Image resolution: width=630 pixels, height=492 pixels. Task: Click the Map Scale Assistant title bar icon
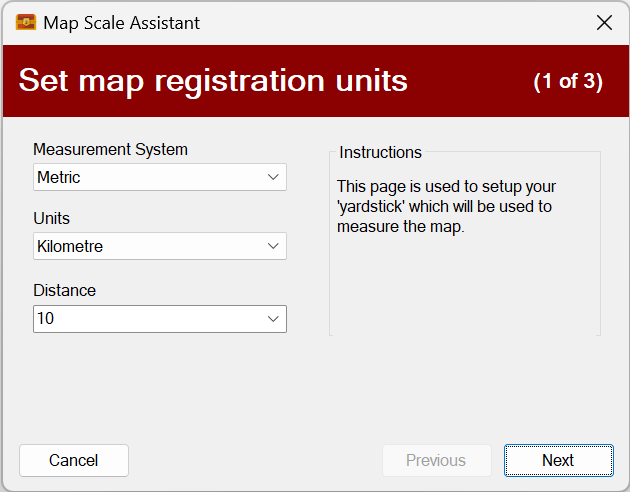(x=26, y=22)
